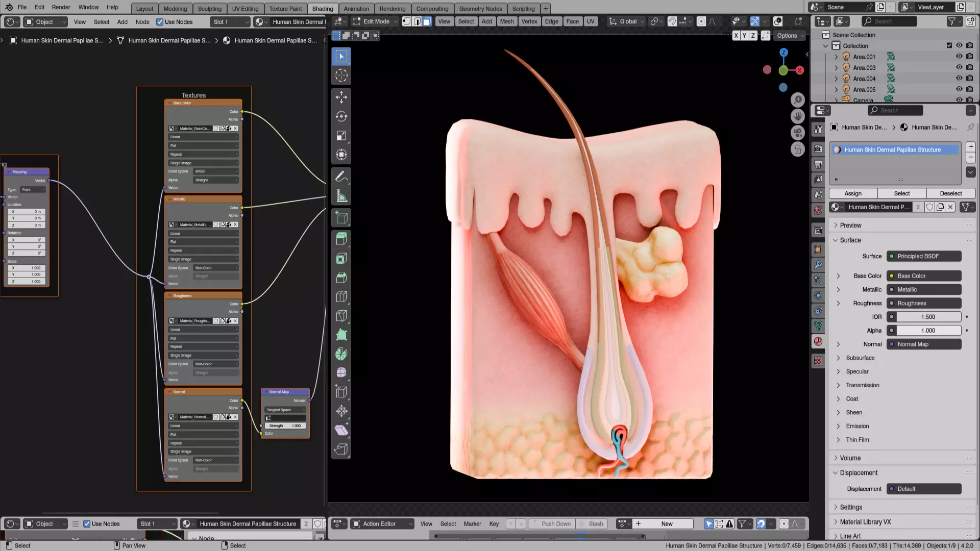This screenshot has height=551, width=980.
Task: Click the viewport zoom magnifier icon
Action: click(798, 100)
